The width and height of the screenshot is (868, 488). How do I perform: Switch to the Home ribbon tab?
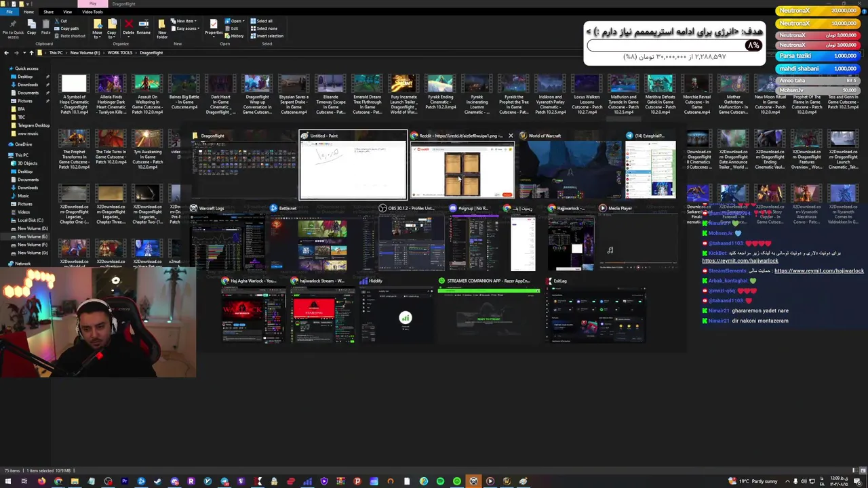tap(28, 12)
